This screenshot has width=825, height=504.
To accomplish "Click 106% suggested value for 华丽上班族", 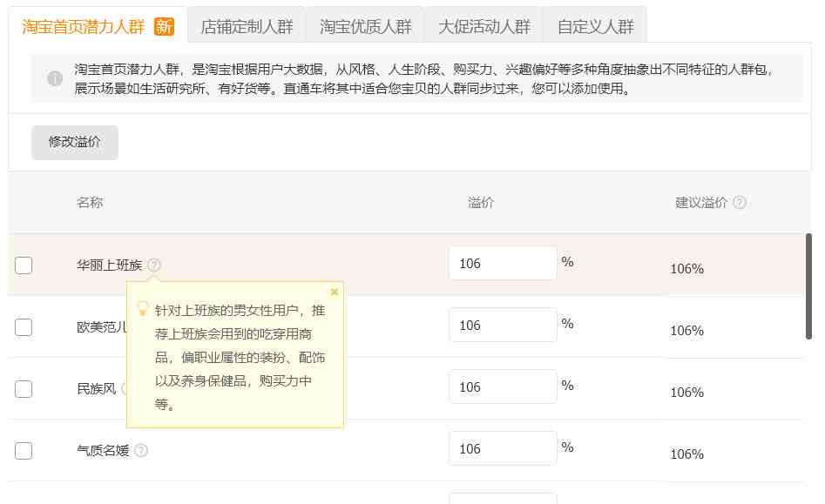I will tap(686, 269).
